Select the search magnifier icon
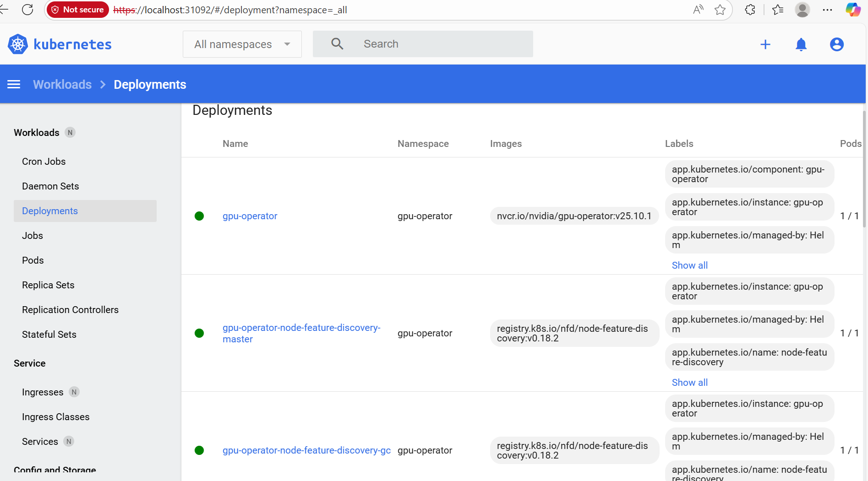The height and width of the screenshot is (481, 868). click(337, 43)
